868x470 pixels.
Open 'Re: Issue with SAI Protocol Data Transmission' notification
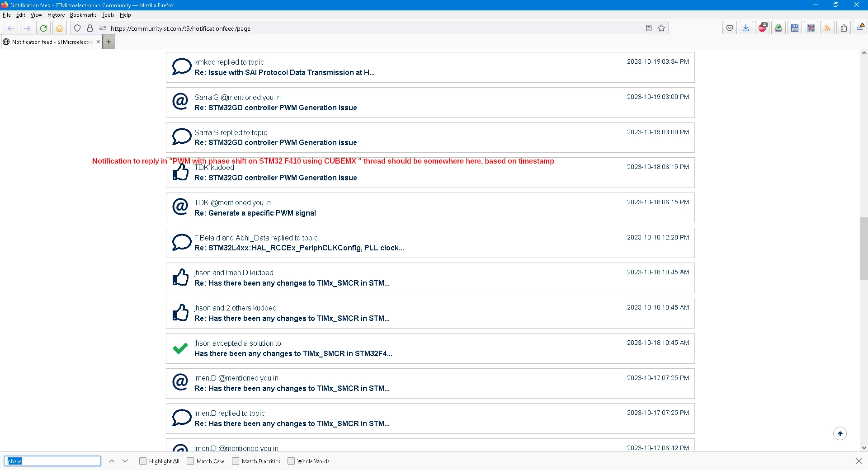point(430,67)
